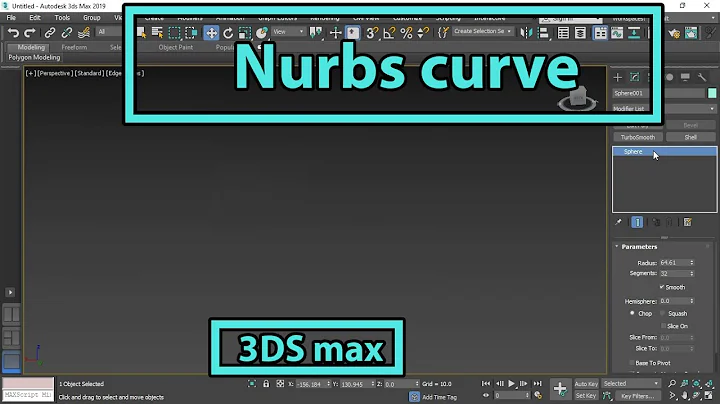Select Sphere in the modifier stack

(664, 152)
